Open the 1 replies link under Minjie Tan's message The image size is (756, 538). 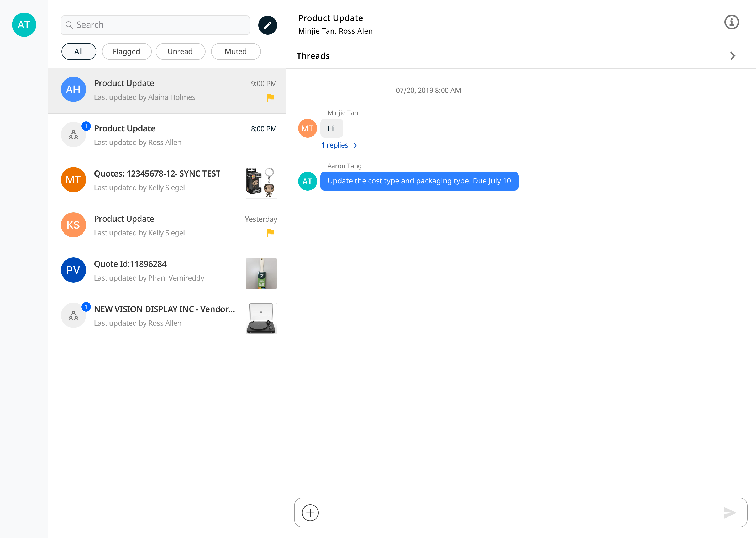coord(334,145)
